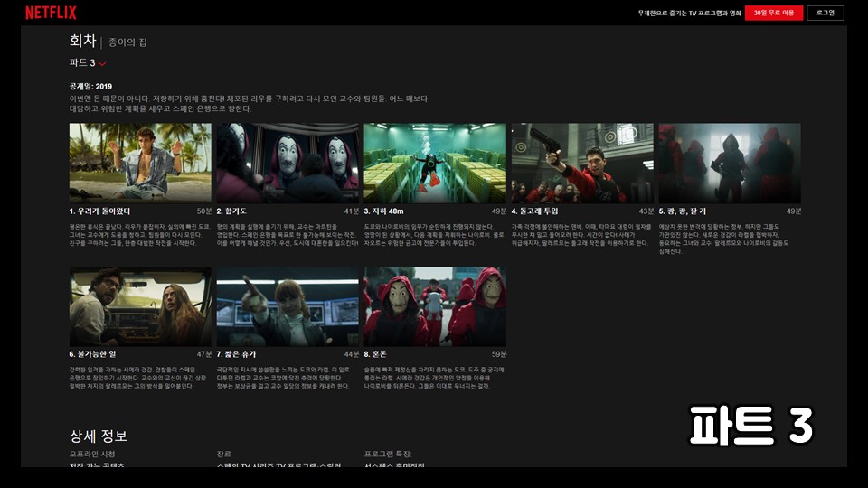Open episode 5 thumbnail 쾅, 쾅, 잘 가
Image resolution: width=868 pixels, height=488 pixels.
pyautogui.click(x=730, y=163)
